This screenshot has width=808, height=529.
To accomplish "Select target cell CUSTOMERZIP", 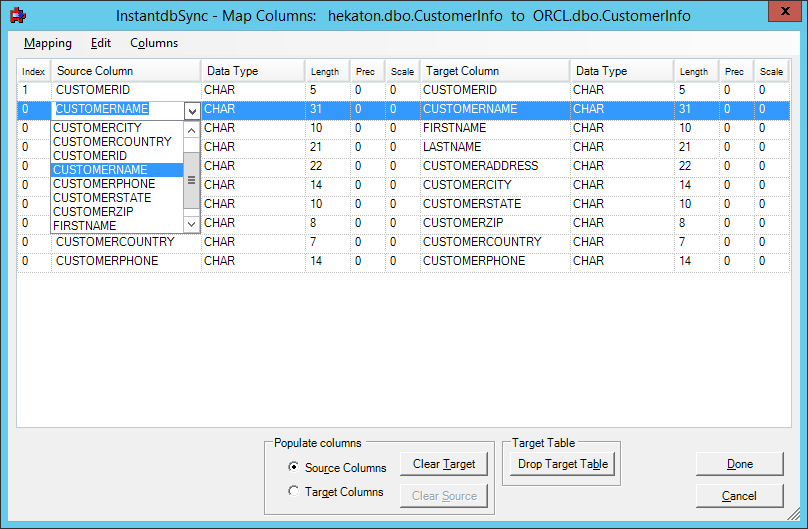I will 495,223.
